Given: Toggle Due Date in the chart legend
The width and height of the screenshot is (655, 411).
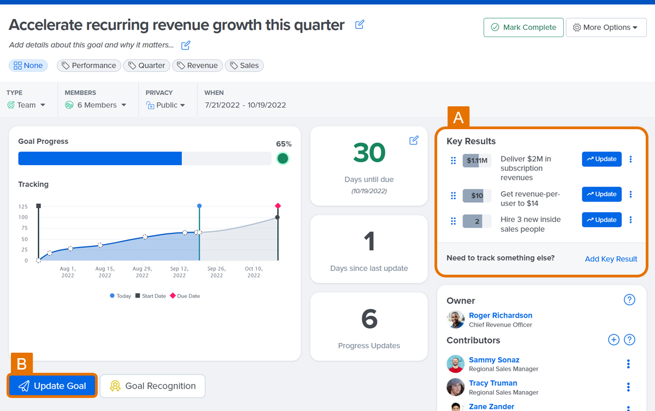Looking at the screenshot, I should pos(185,296).
